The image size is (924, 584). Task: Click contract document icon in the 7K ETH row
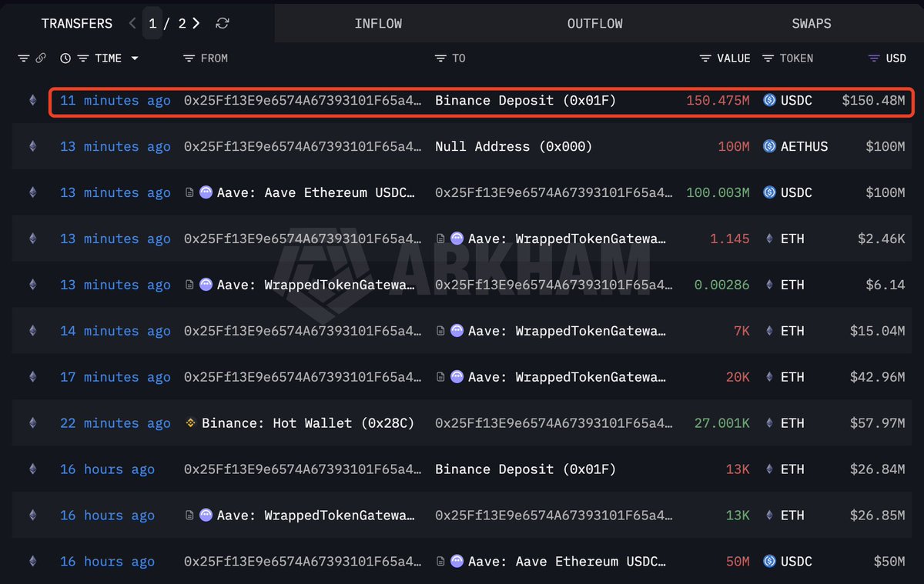pos(440,331)
